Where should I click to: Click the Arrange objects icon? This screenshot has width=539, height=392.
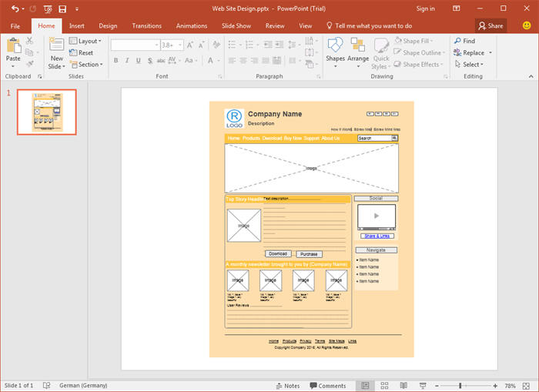click(x=358, y=46)
